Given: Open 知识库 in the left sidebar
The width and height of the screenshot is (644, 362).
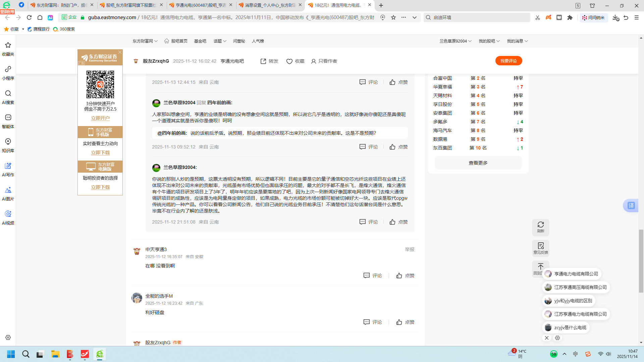Looking at the screenshot, I should point(8,145).
